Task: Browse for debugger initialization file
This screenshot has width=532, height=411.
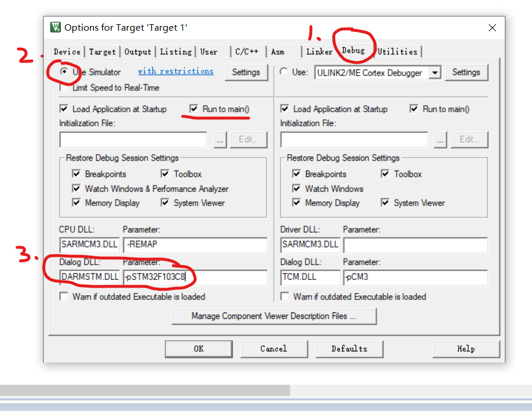Action: [440, 139]
